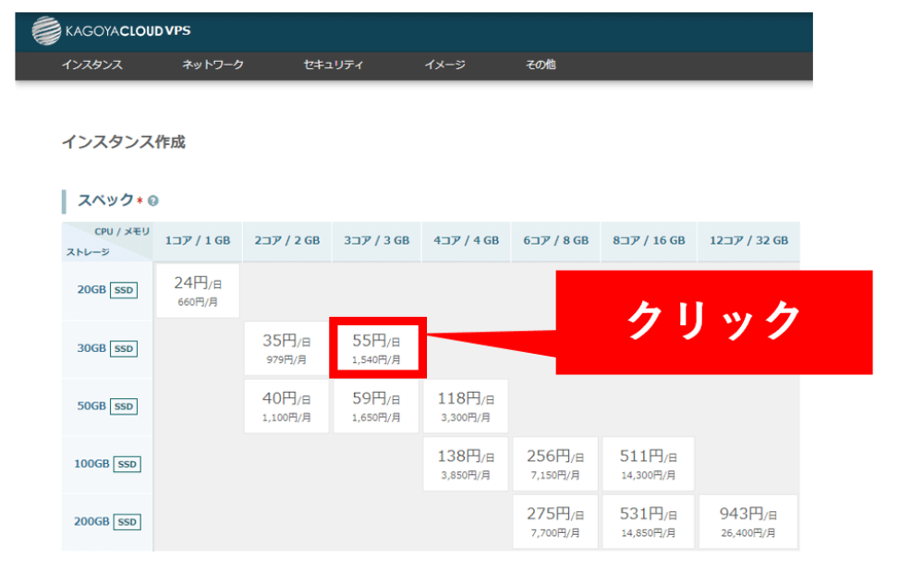Open the セキュリティ menu
The height and width of the screenshot is (571, 924).
(334, 65)
